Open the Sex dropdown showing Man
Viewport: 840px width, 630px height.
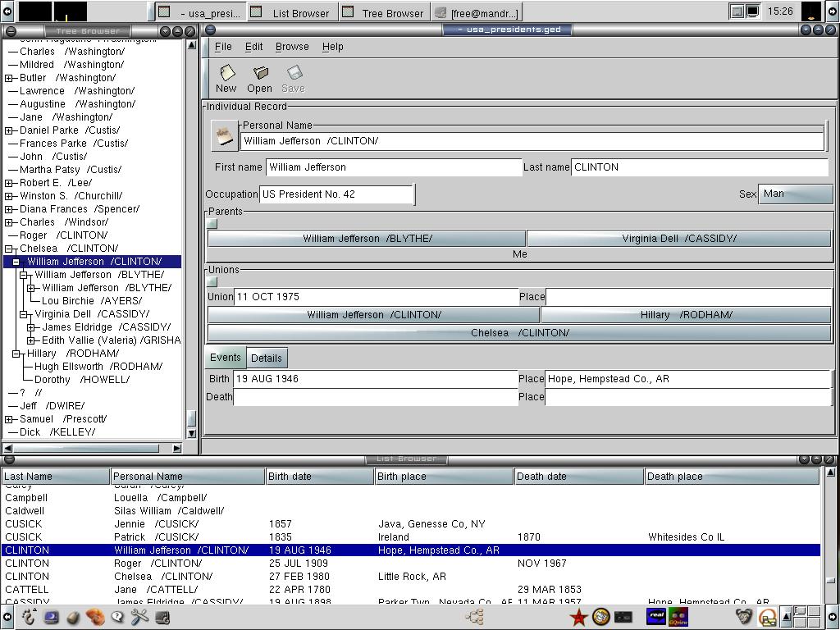point(796,194)
